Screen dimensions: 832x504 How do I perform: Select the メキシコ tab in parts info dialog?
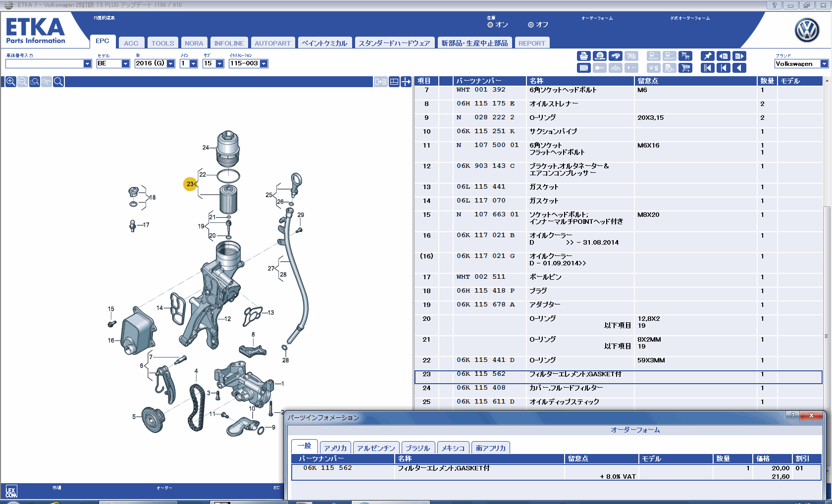[453, 448]
